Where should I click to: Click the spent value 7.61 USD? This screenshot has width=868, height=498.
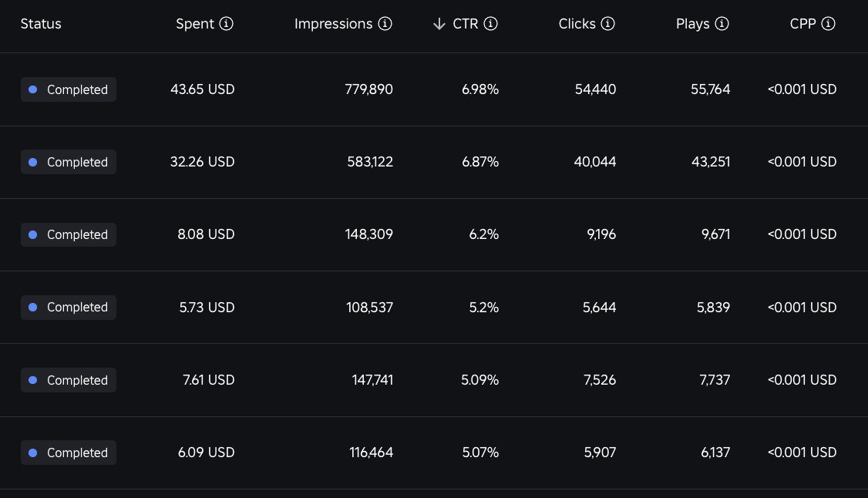[x=209, y=379]
